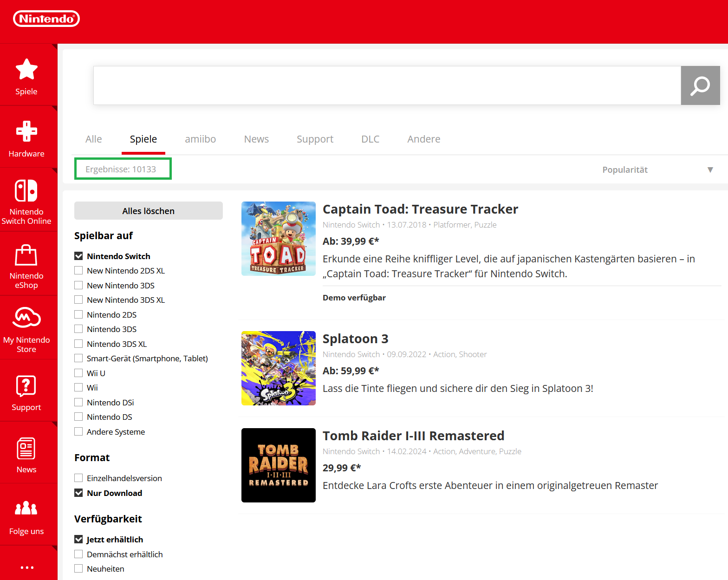Viewport: 728px width, 580px height.
Task: Select the Spiele tab
Action: click(143, 139)
